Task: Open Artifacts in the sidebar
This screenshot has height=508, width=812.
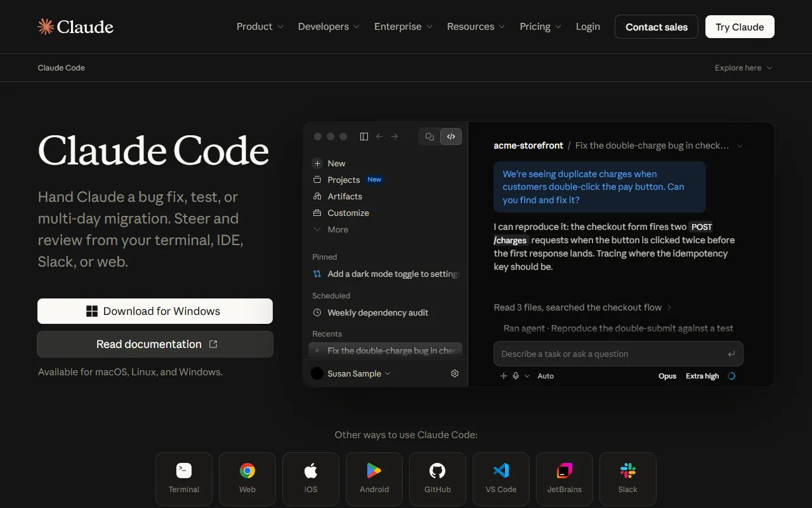Action: point(337,196)
